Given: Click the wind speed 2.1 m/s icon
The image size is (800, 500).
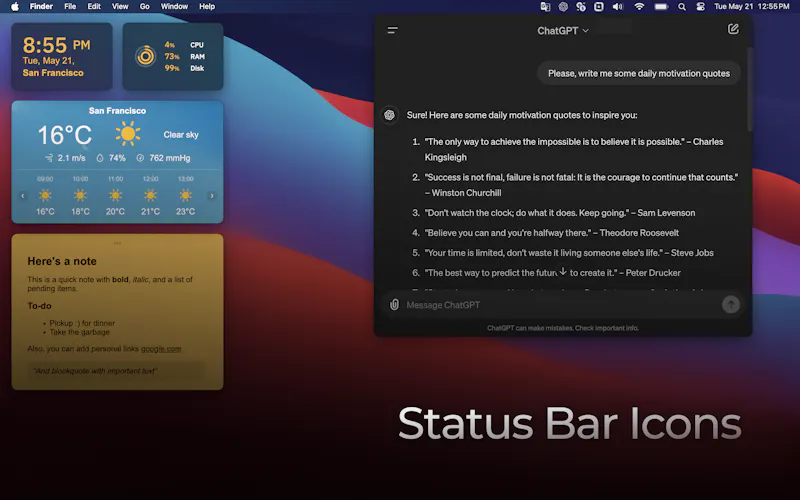Looking at the screenshot, I should coord(49,158).
